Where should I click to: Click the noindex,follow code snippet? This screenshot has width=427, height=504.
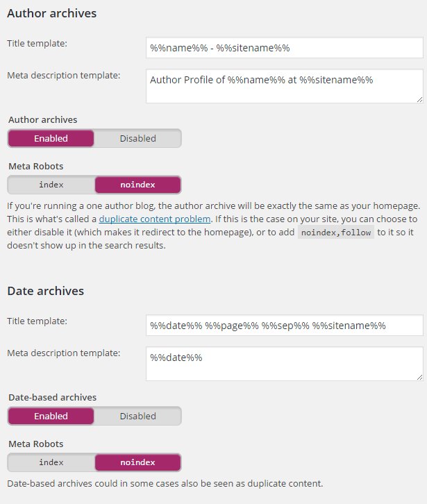pos(336,233)
